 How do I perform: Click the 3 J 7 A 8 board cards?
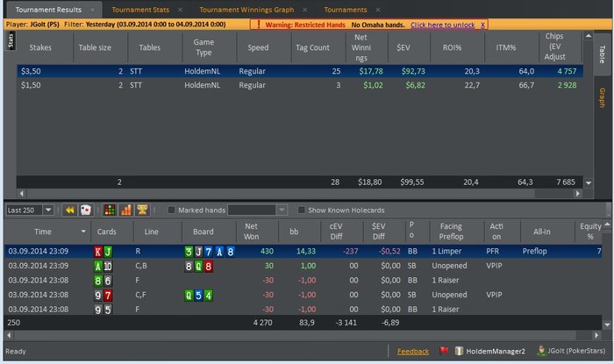pos(210,252)
